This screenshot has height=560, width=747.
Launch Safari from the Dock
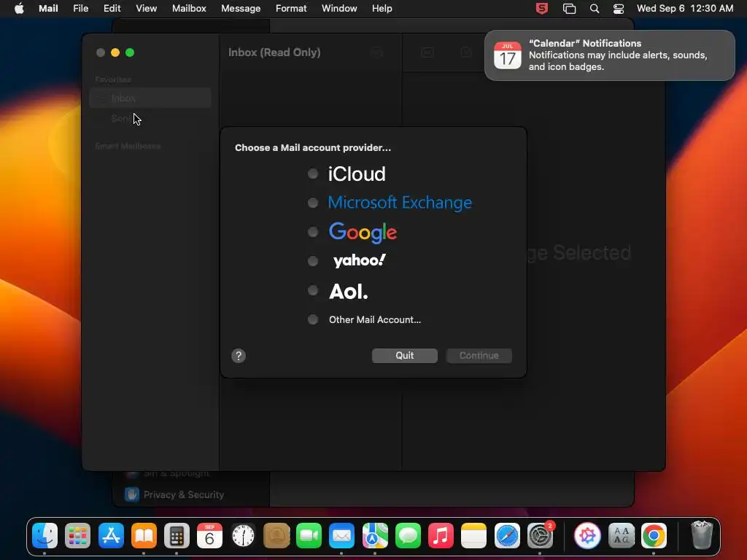(507, 535)
